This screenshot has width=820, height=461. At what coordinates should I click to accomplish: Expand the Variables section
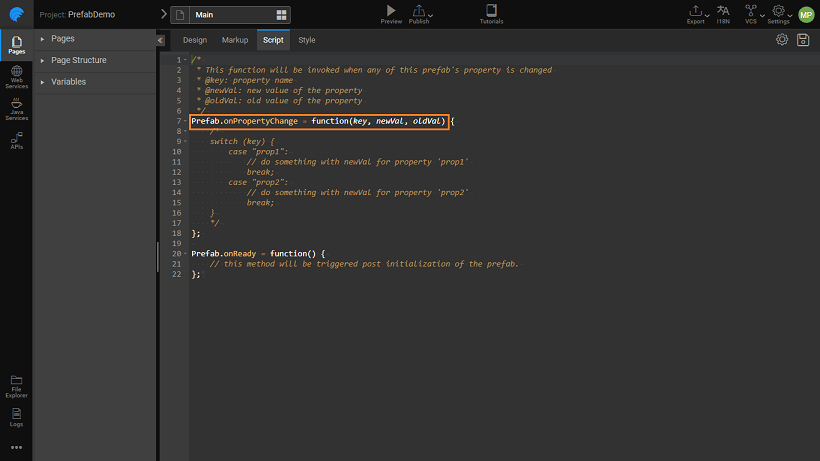point(42,81)
